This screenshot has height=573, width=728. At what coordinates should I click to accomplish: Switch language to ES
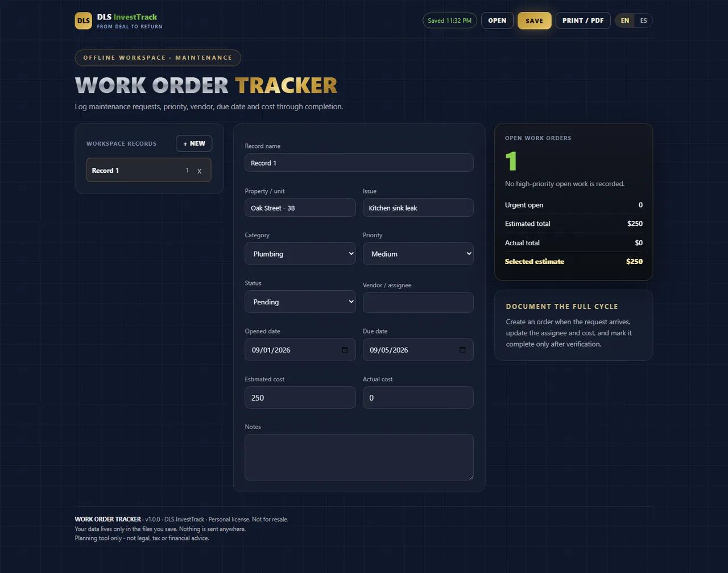(x=643, y=20)
